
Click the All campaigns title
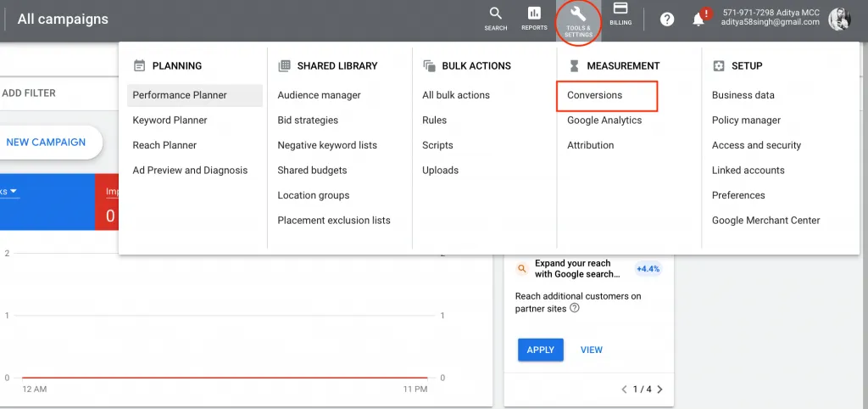(63, 19)
